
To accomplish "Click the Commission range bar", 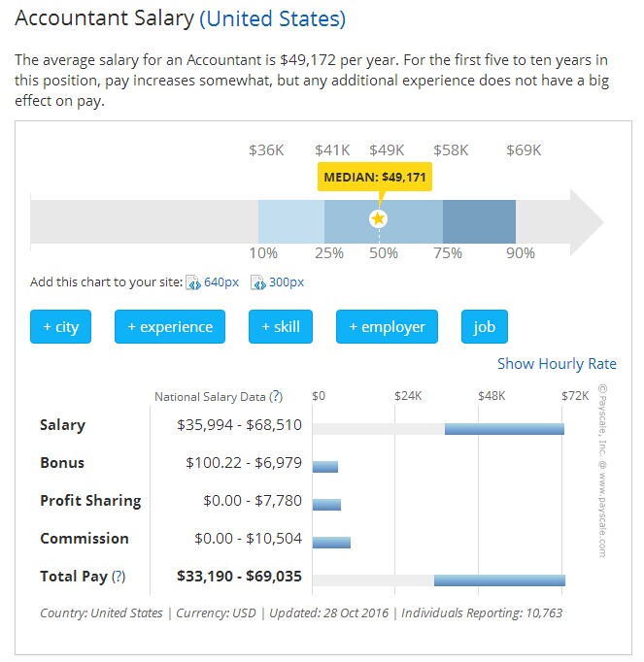I will (x=331, y=543).
